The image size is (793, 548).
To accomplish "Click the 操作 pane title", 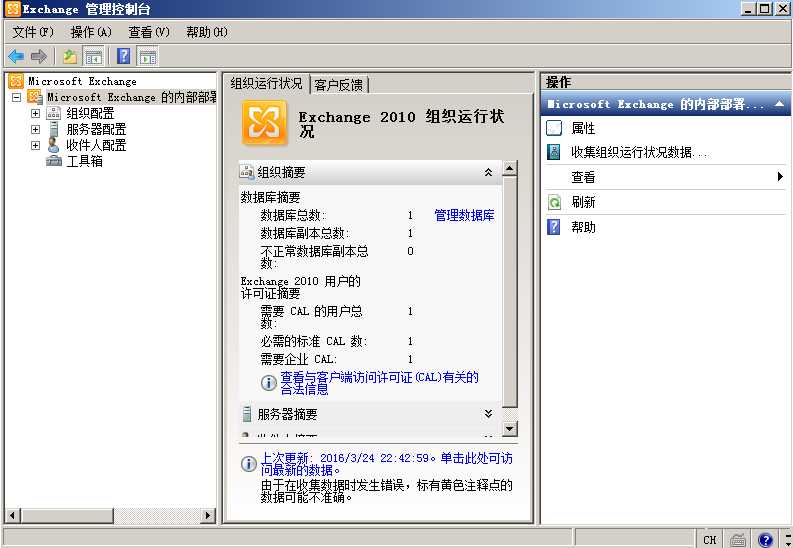I will (x=558, y=82).
